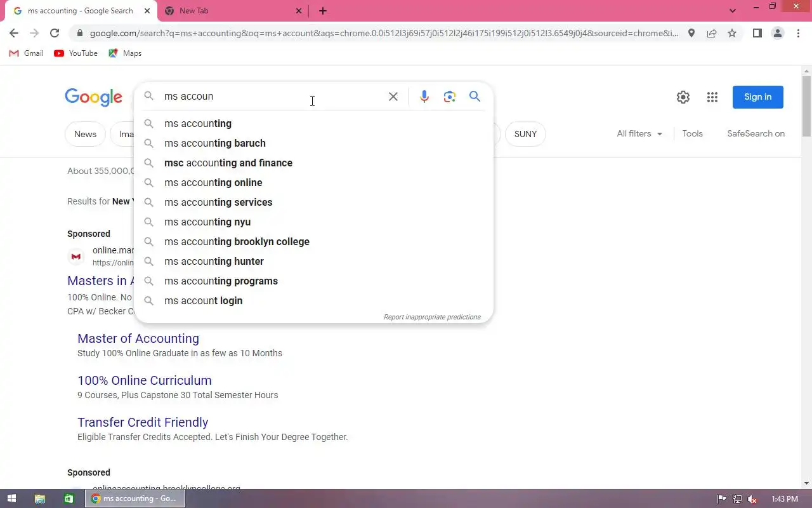Click the network icon in system tray
Image resolution: width=812 pixels, height=508 pixels.
(737, 499)
